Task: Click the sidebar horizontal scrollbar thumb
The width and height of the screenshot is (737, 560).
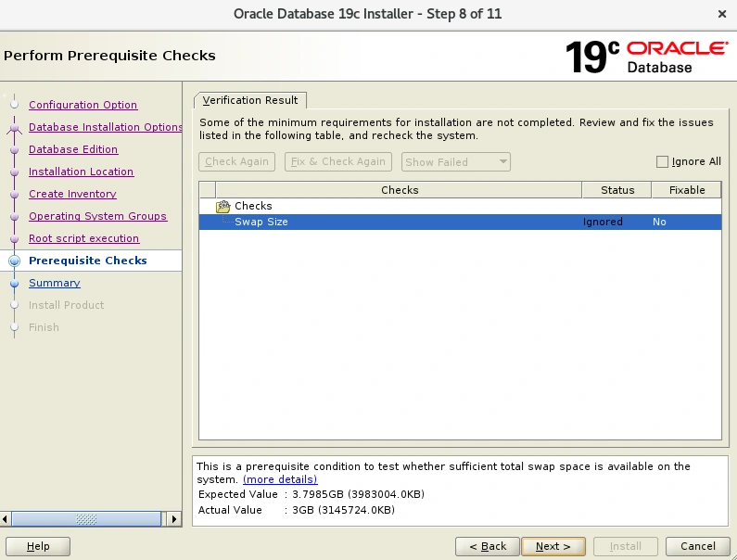Action: coord(86,519)
